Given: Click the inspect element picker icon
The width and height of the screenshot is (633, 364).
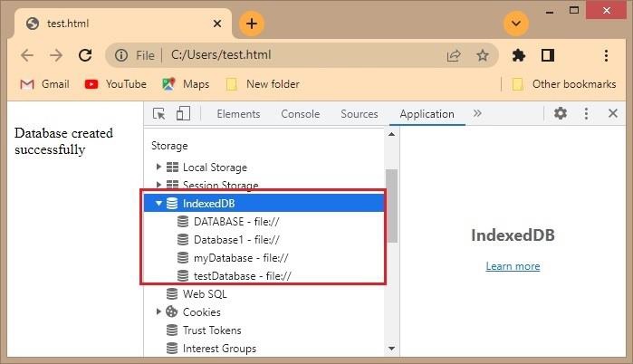Looking at the screenshot, I should pyautogui.click(x=159, y=114).
